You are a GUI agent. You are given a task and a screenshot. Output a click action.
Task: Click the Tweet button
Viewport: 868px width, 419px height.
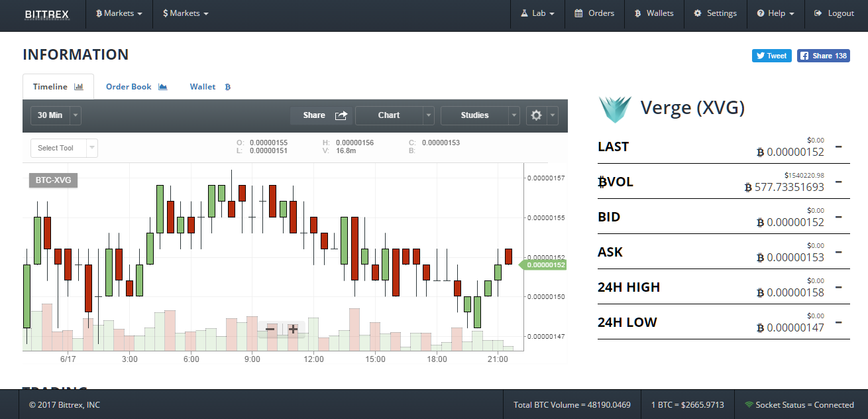[772, 56]
